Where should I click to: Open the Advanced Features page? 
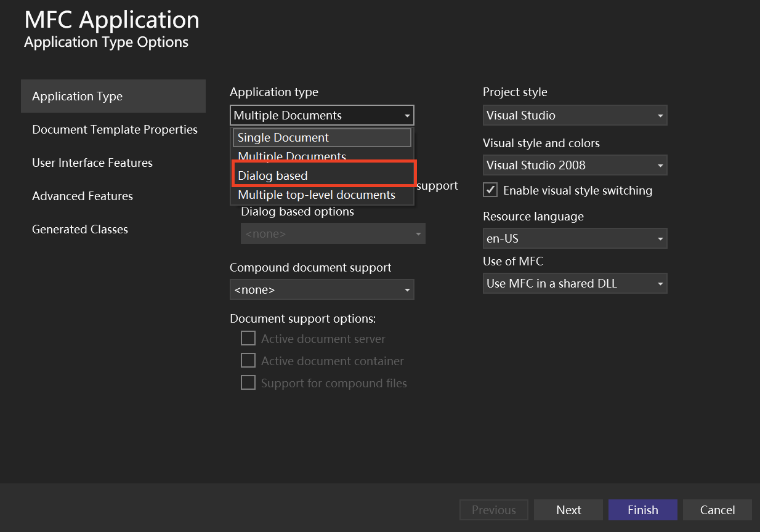click(83, 196)
